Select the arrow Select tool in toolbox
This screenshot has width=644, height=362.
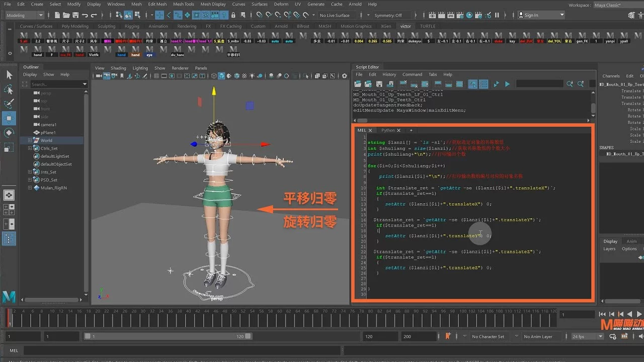coord(9,75)
